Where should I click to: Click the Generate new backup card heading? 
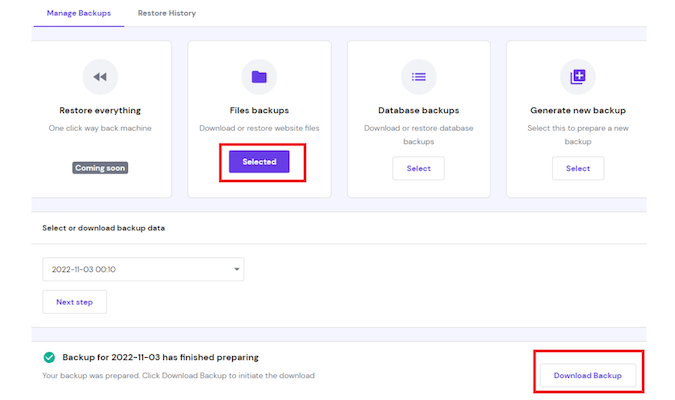click(x=578, y=110)
